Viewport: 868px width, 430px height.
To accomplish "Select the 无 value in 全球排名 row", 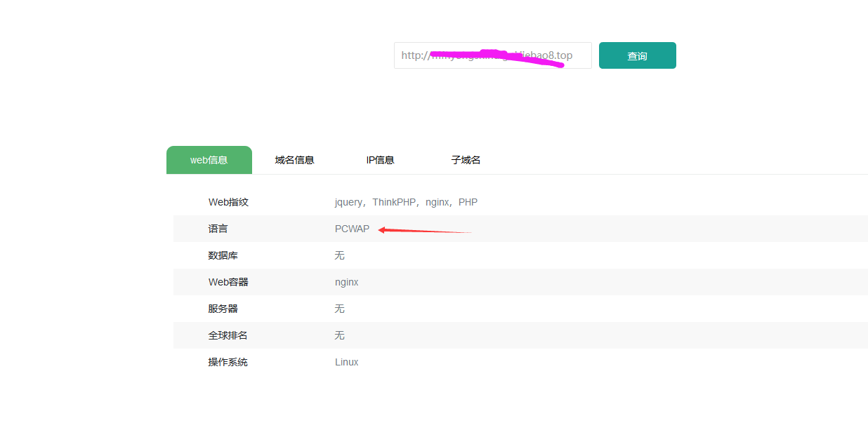I will pos(339,335).
